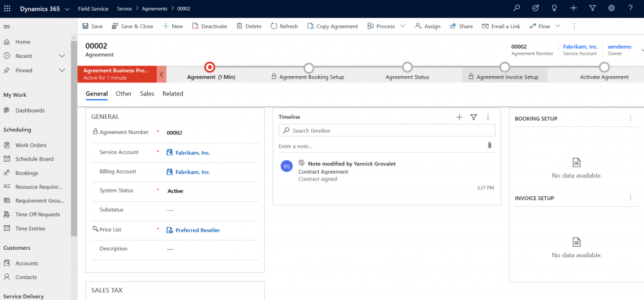Click Save & Close in toolbar
The height and width of the screenshot is (300, 644).
point(133,26)
